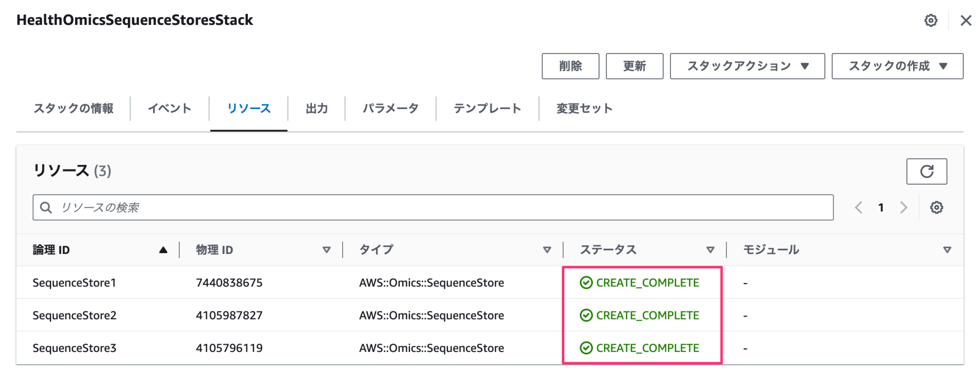Image resolution: width=980 pixels, height=374 pixels.
Task: Click the previous page chevron icon
Action: (858, 207)
